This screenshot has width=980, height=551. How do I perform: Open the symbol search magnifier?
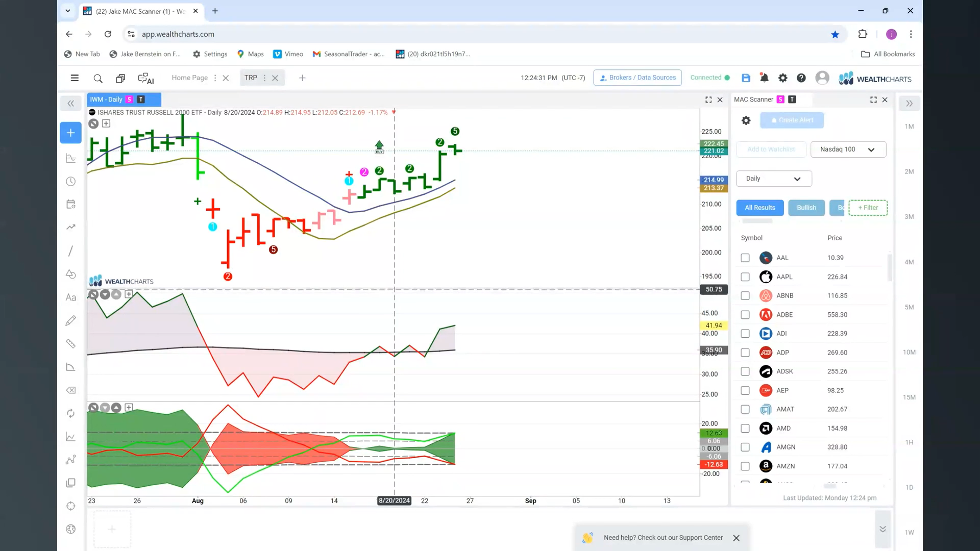pos(98,78)
